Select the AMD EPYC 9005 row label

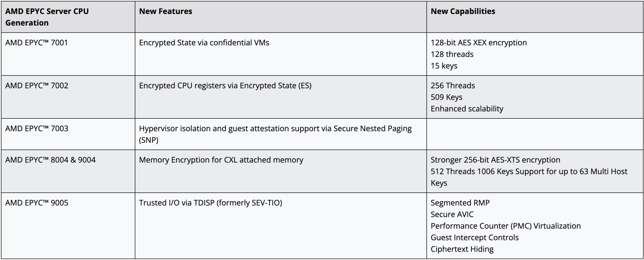tap(37, 203)
